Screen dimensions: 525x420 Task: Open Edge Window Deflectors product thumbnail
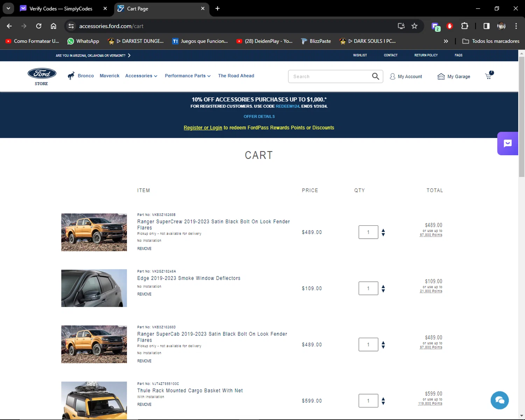(x=94, y=288)
